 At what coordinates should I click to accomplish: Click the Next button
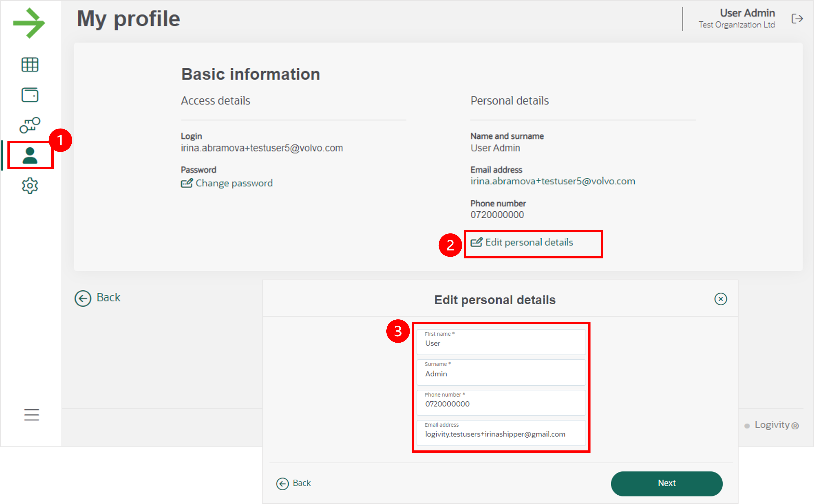click(x=667, y=483)
